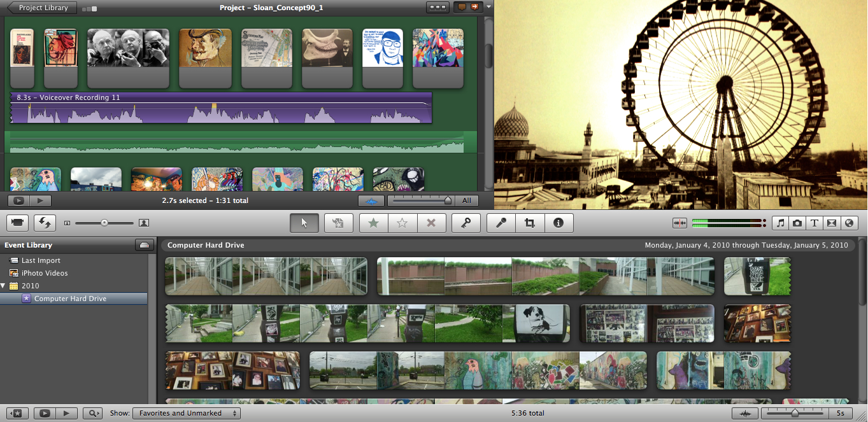
Task: Mark selection as favorite with filled star
Action: (374, 223)
